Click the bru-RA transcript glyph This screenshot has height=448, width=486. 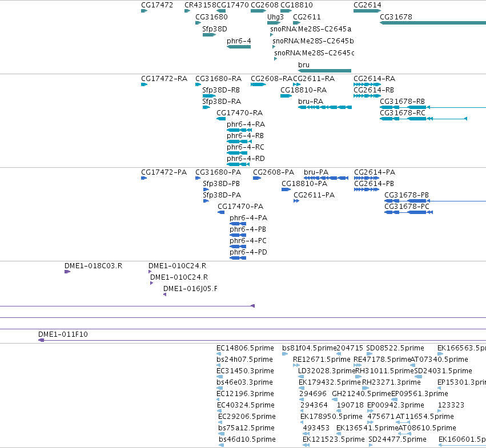[x=325, y=107]
